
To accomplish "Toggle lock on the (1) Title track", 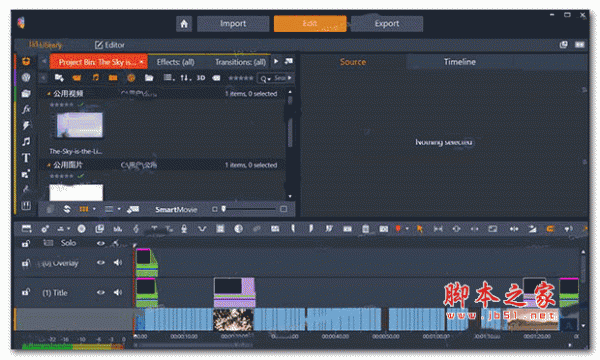I will tap(26, 292).
